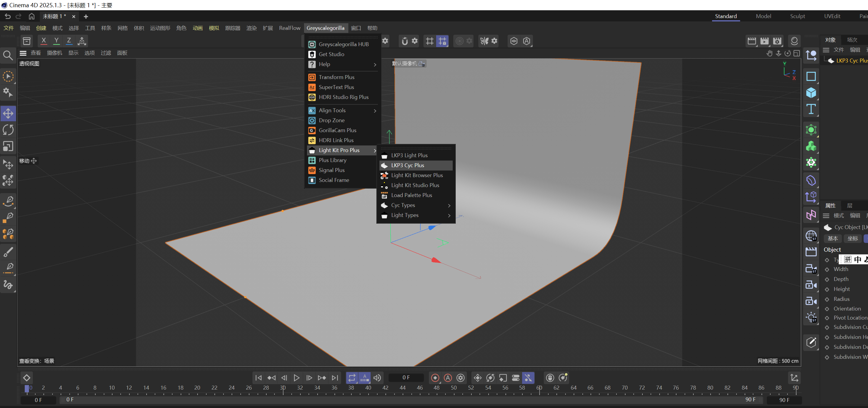Toggle the loop playback button
Viewport: 868px width, 408px height.
tap(352, 378)
